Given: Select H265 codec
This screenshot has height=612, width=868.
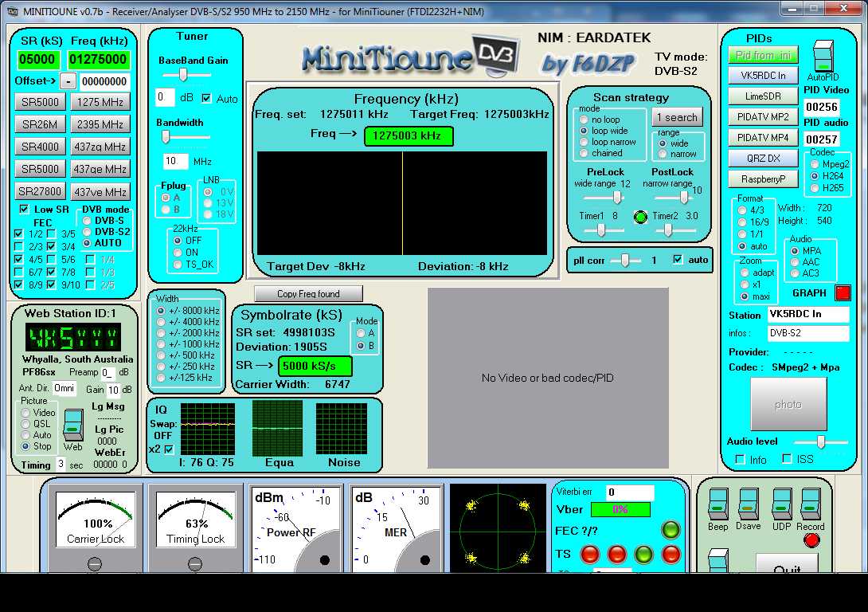Looking at the screenshot, I should pyautogui.click(x=815, y=188).
